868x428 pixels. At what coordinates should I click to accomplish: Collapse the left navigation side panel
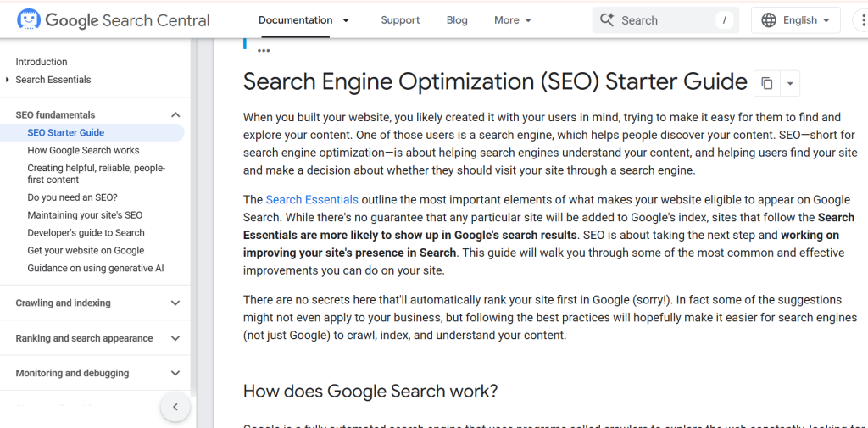point(175,407)
